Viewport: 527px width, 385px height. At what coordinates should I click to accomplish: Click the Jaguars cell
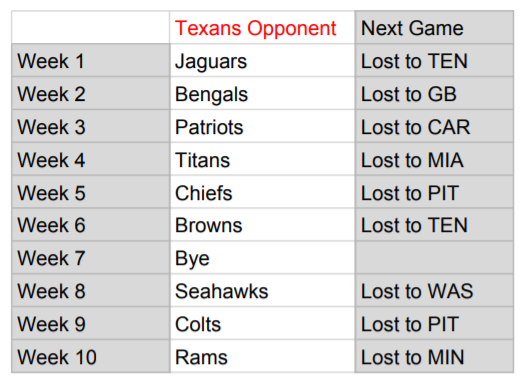(x=262, y=60)
